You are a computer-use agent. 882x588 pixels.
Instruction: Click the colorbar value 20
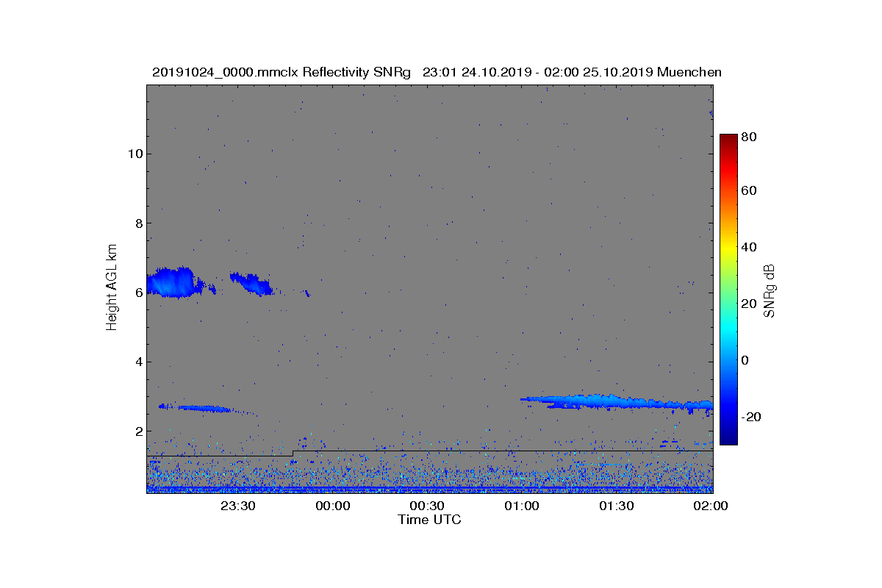point(750,304)
